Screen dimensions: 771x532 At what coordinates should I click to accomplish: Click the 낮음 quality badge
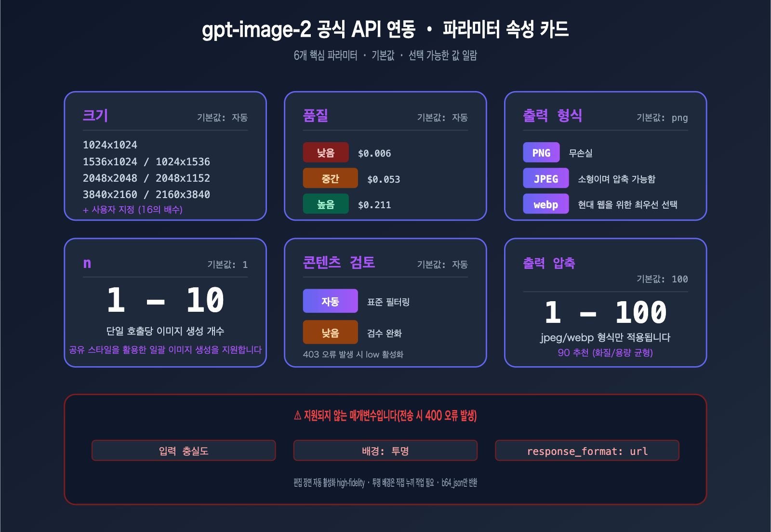point(326,152)
